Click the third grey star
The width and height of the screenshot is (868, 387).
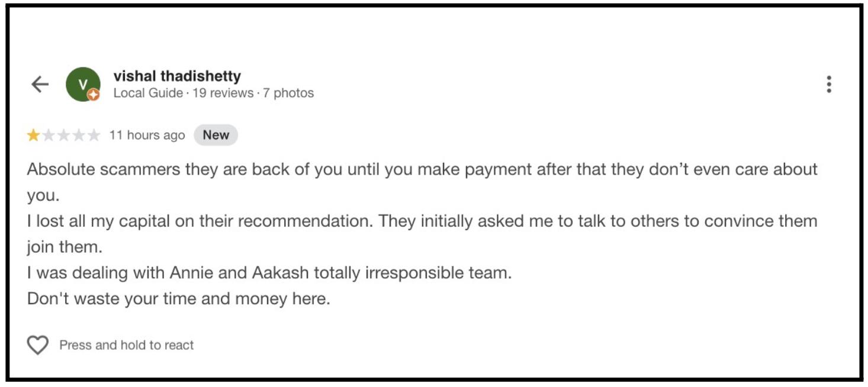click(63, 136)
